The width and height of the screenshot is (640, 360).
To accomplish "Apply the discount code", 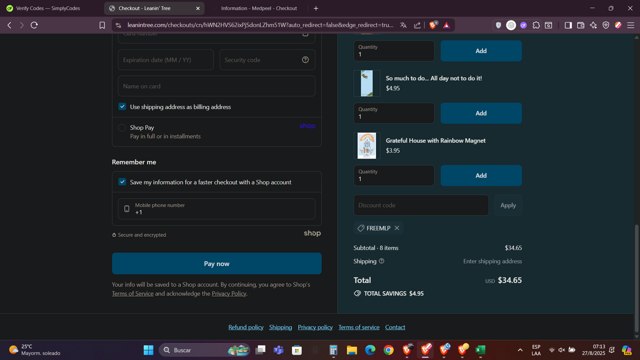I will pyautogui.click(x=508, y=205).
